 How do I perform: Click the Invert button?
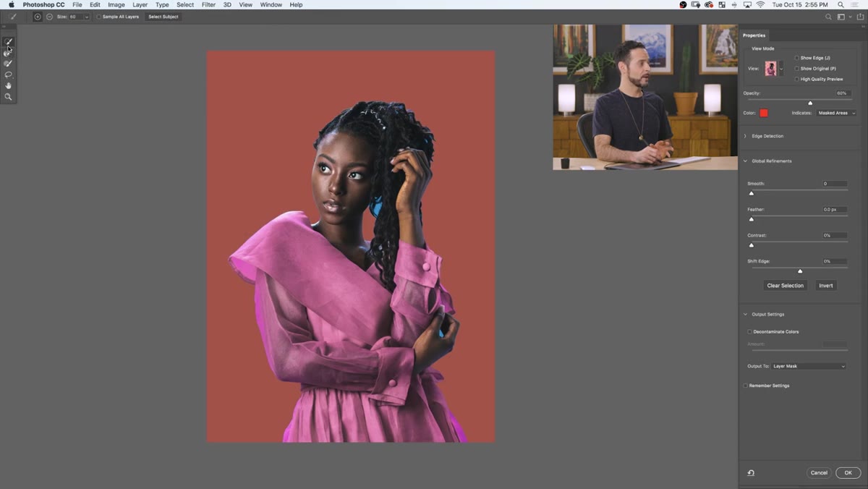tap(826, 286)
